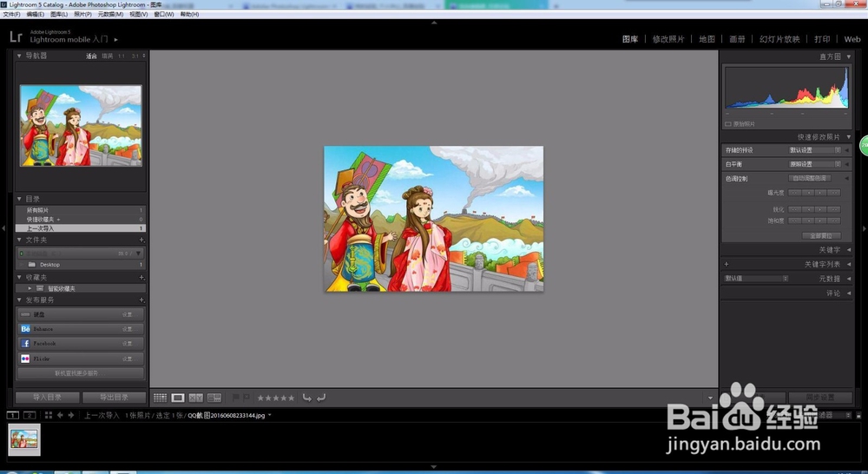Hide left panel via left edge arrow
Image resolution: width=868 pixels, height=474 pixels.
(3, 228)
